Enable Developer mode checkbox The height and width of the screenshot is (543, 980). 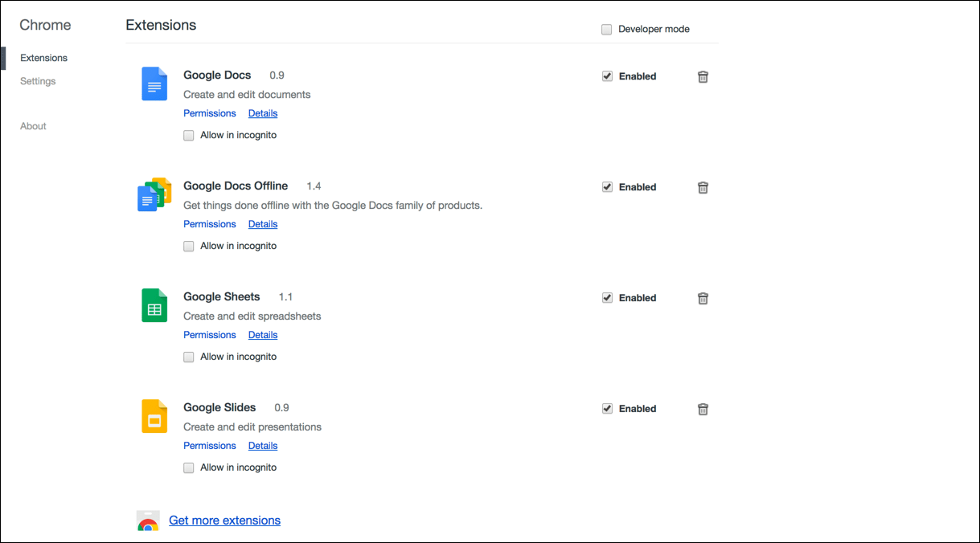606,29
